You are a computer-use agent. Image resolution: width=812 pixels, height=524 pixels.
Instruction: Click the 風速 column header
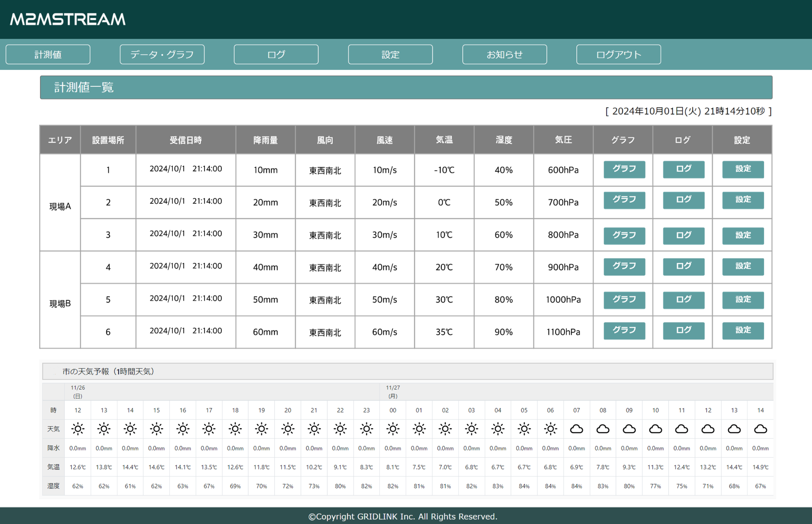click(384, 140)
